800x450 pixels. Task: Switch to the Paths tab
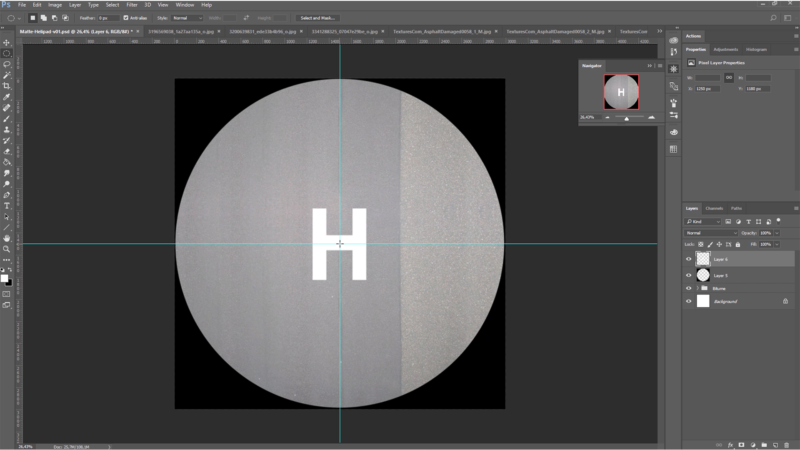pyautogui.click(x=736, y=208)
